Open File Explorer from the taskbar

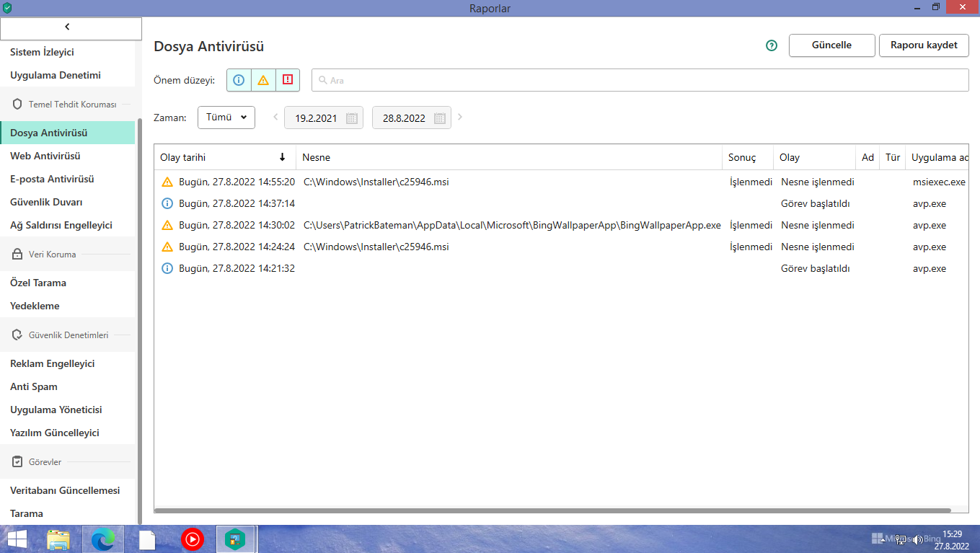(x=58, y=539)
